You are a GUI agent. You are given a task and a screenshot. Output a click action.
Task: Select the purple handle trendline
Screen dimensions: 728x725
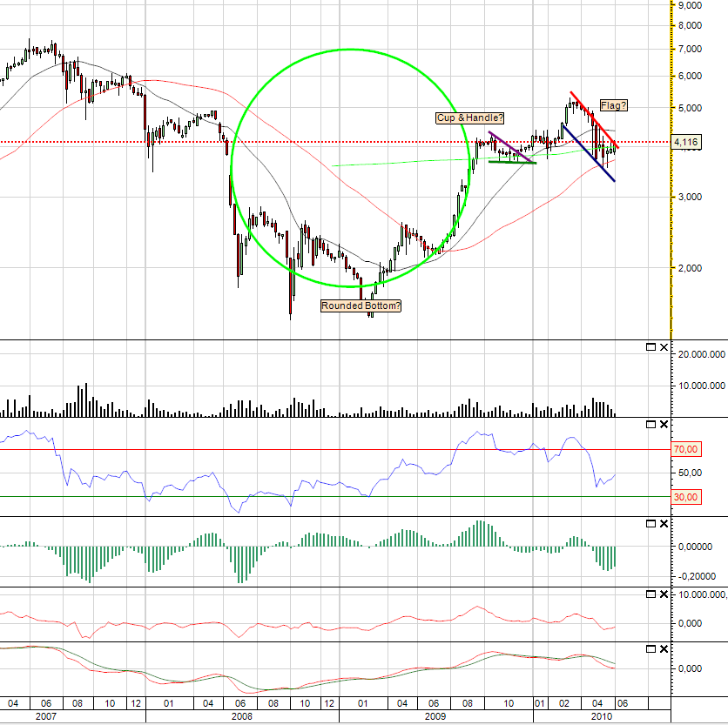pyautogui.click(x=509, y=147)
